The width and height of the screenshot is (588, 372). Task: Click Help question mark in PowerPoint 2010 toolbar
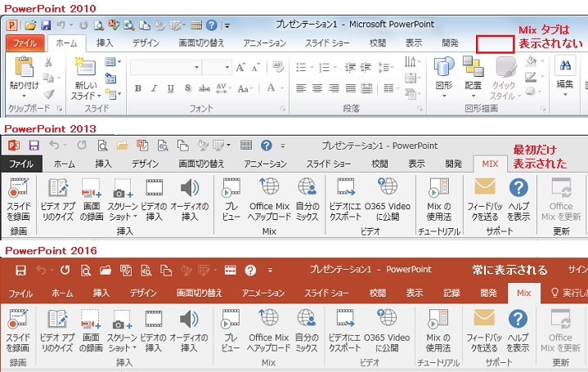tap(212, 25)
